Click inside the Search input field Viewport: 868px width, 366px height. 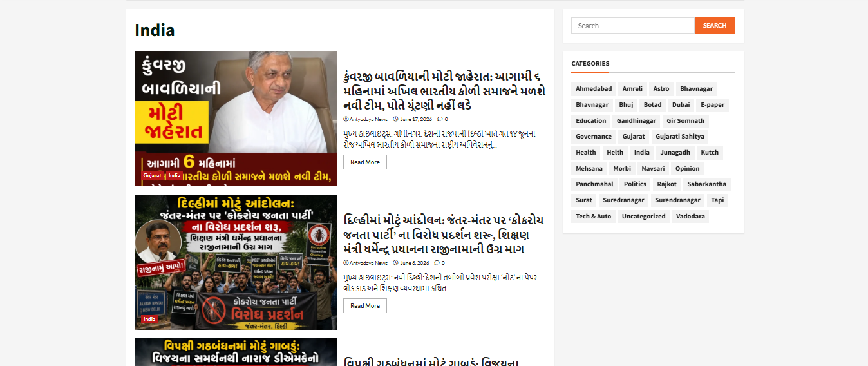tap(633, 26)
